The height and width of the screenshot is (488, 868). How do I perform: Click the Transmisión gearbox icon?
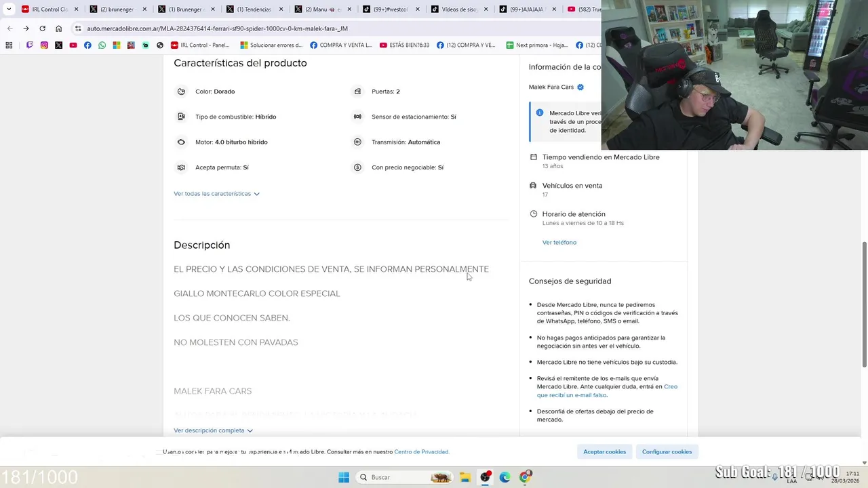point(357,142)
